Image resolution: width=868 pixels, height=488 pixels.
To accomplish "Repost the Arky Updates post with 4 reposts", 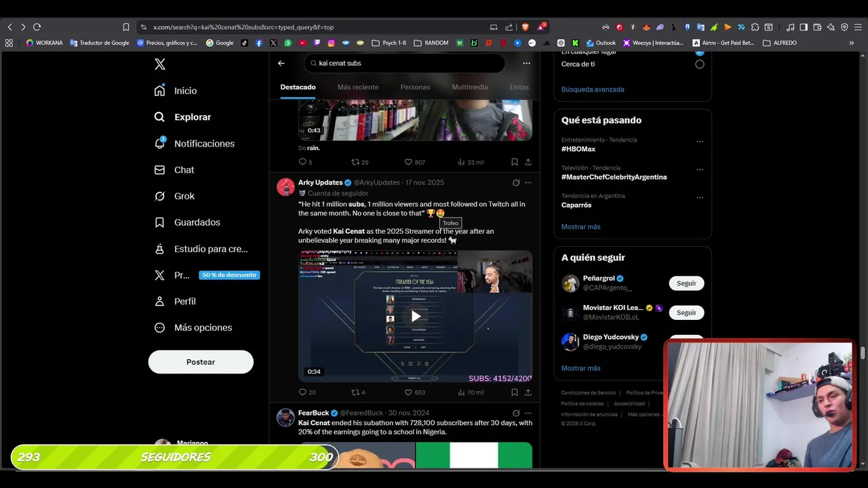I will coord(358,392).
